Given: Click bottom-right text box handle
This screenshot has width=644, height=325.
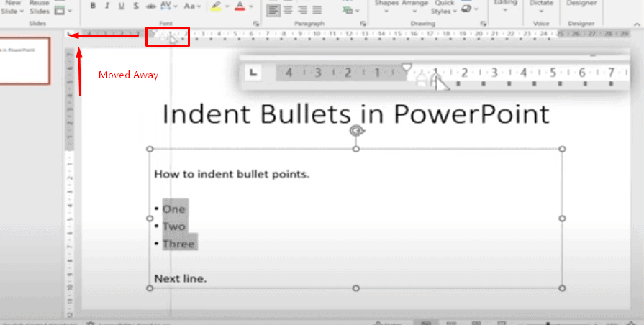Looking at the screenshot, I should (x=562, y=288).
